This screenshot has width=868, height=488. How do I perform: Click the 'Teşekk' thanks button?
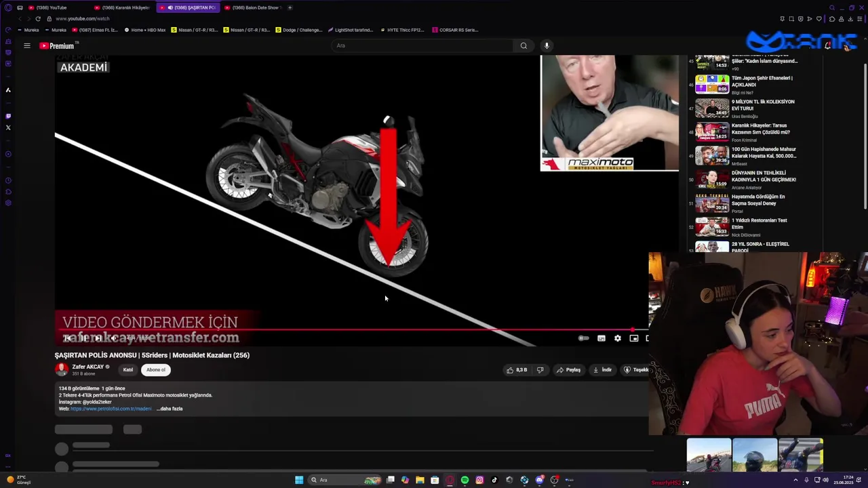tap(635, 370)
